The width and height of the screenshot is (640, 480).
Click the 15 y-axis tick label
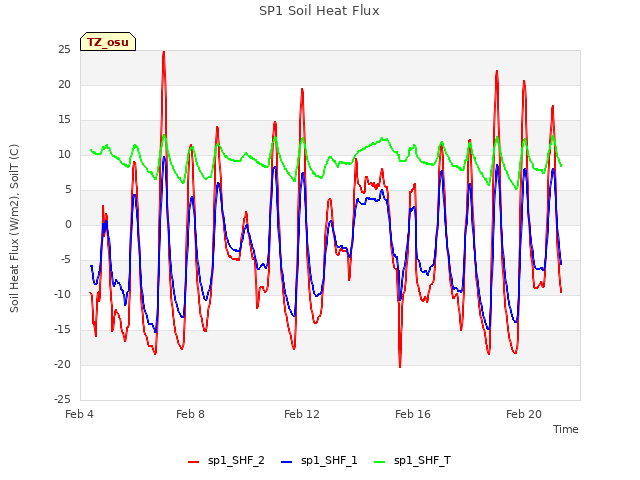tap(64, 120)
